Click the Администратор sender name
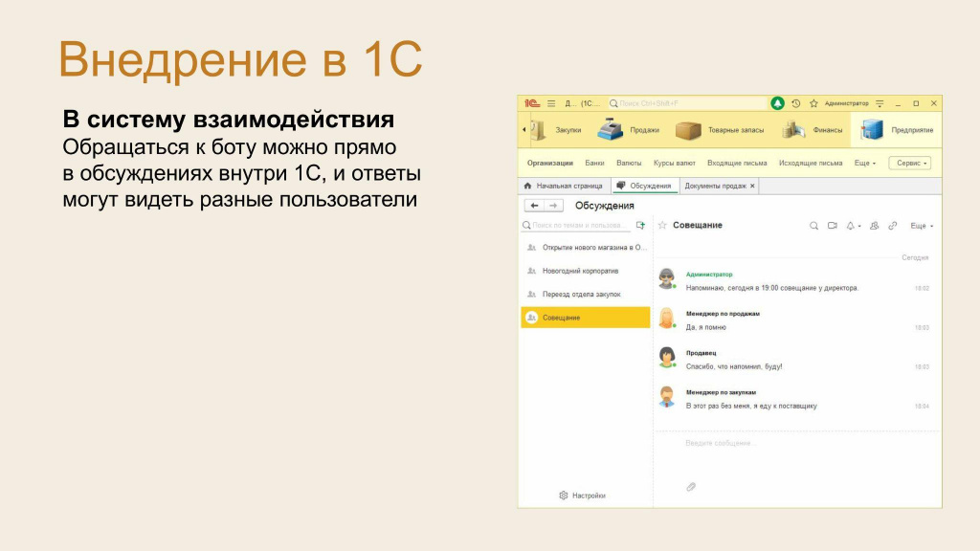Image resolution: width=980 pixels, height=551 pixels. (x=709, y=275)
